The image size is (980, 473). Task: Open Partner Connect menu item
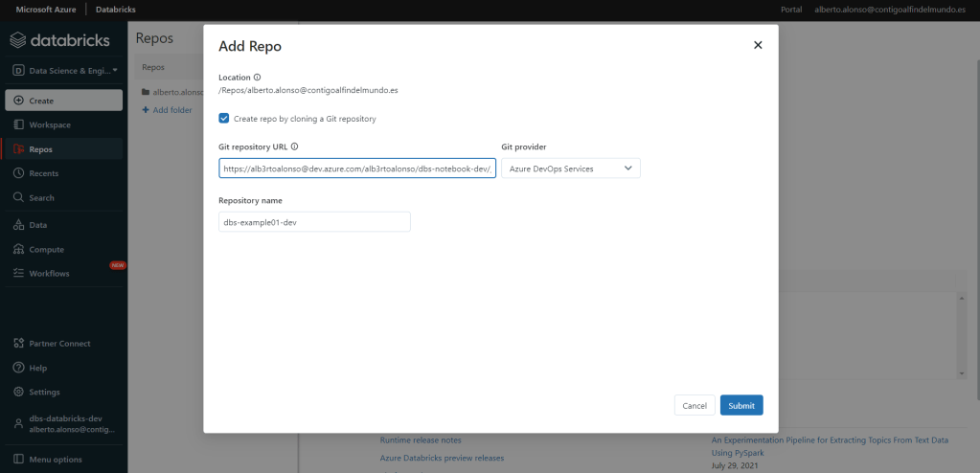coord(59,344)
